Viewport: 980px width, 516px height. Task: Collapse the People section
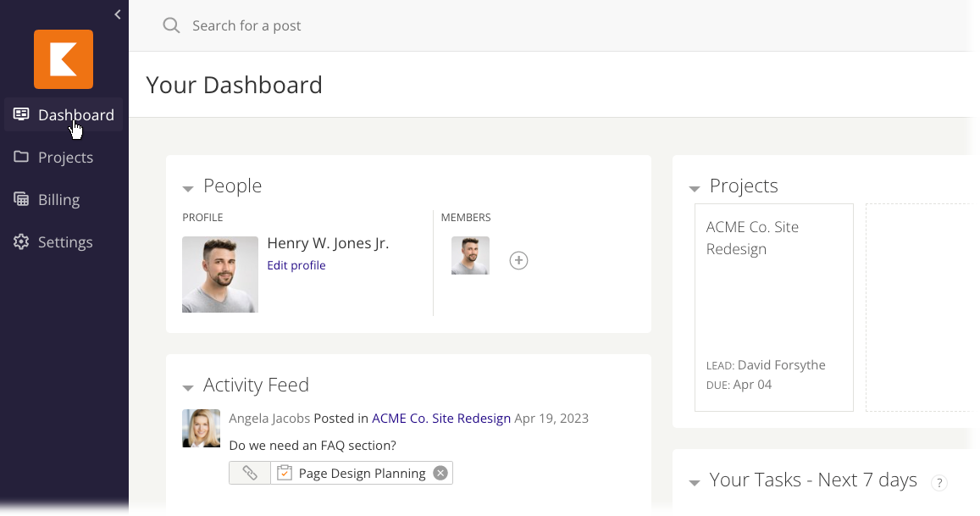[x=187, y=188]
